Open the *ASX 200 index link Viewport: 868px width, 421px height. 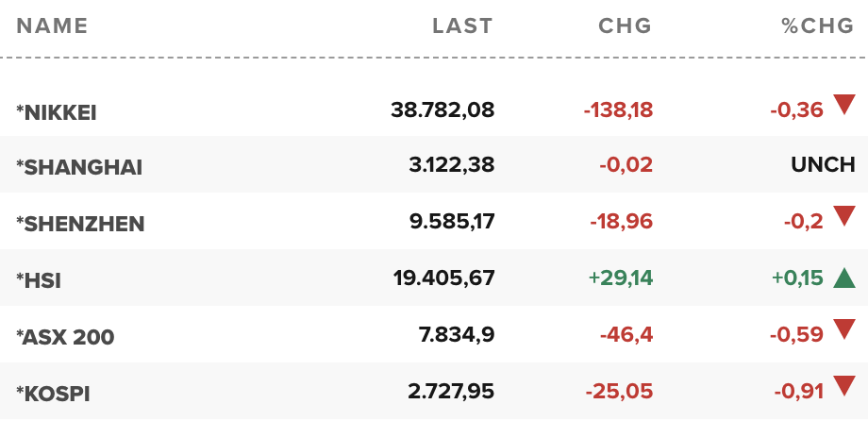(65, 337)
